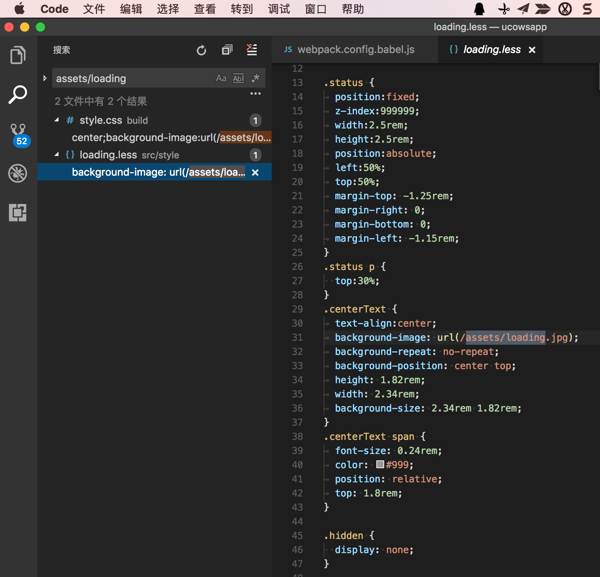Open the Explorer view in activity bar
This screenshot has width=600, height=577.
18,56
